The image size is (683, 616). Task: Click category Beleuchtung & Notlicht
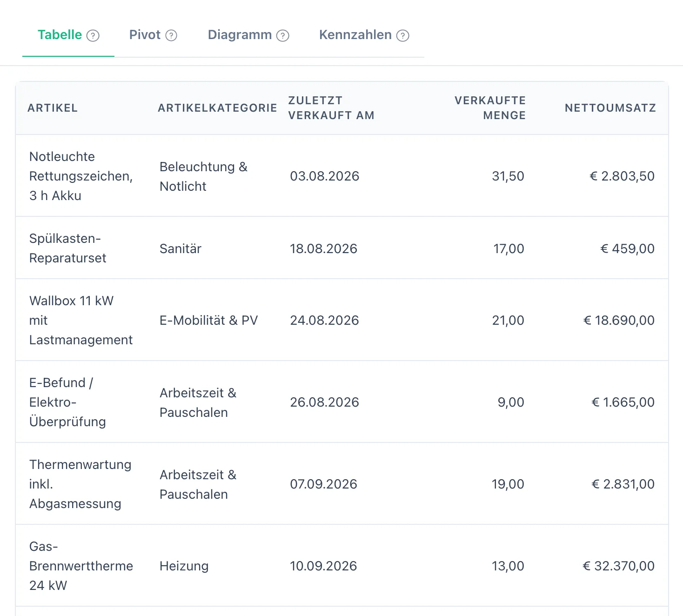[x=203, y=176]
